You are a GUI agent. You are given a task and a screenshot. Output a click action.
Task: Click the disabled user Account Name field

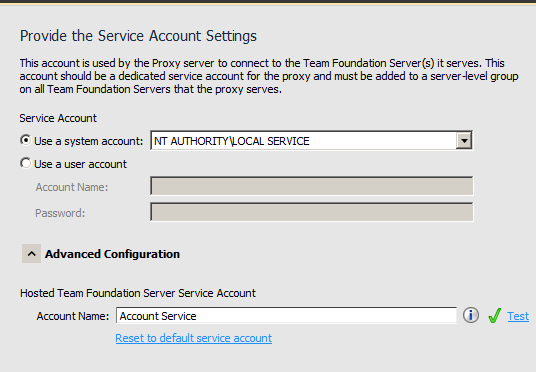tap(312, 186)
